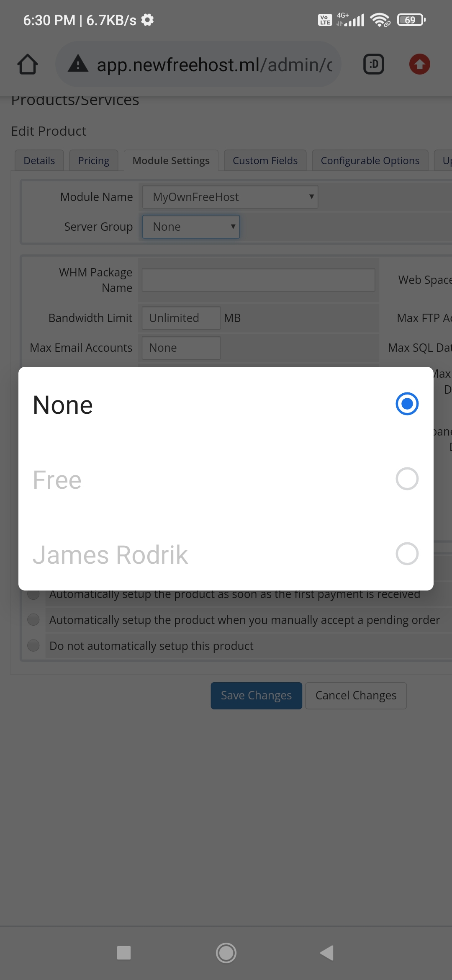452x980 pixels.
Task: Choose the James Rodrik option
Action: (226, 554)
